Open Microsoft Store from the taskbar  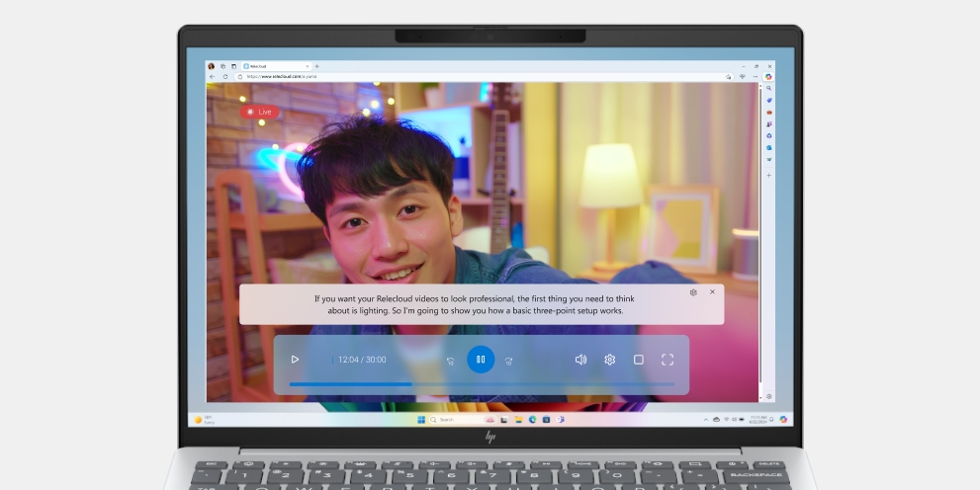point(546,420)
